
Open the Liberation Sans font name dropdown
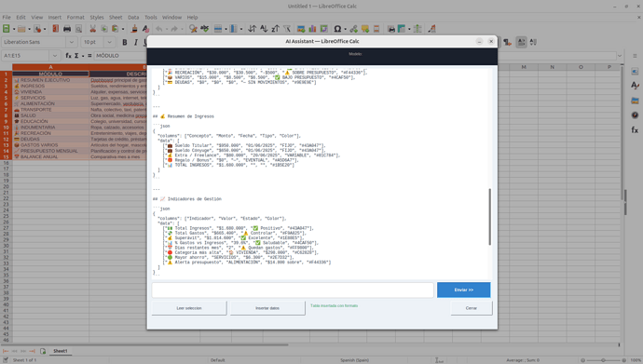[72, 42]
